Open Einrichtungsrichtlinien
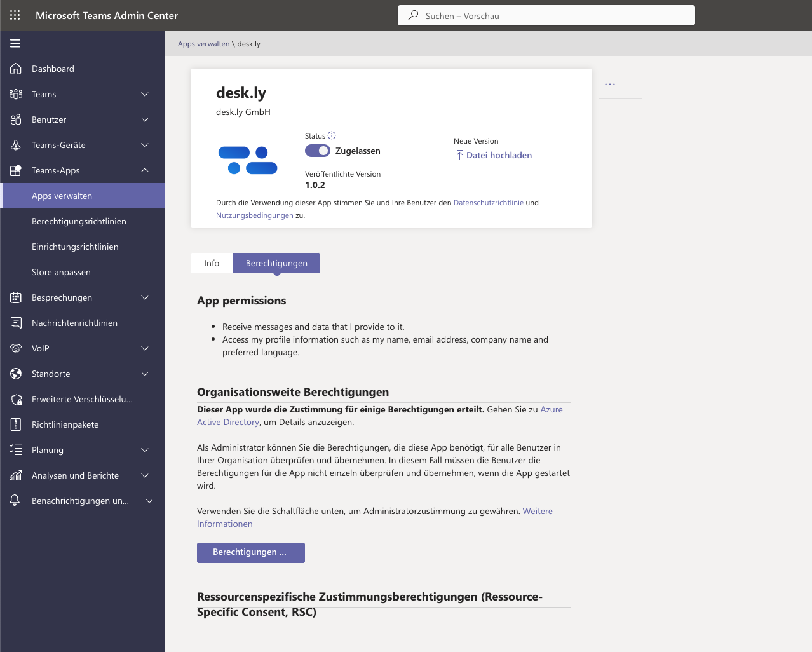The height and width of the screenshot is (652, 812). pos(83,247)
